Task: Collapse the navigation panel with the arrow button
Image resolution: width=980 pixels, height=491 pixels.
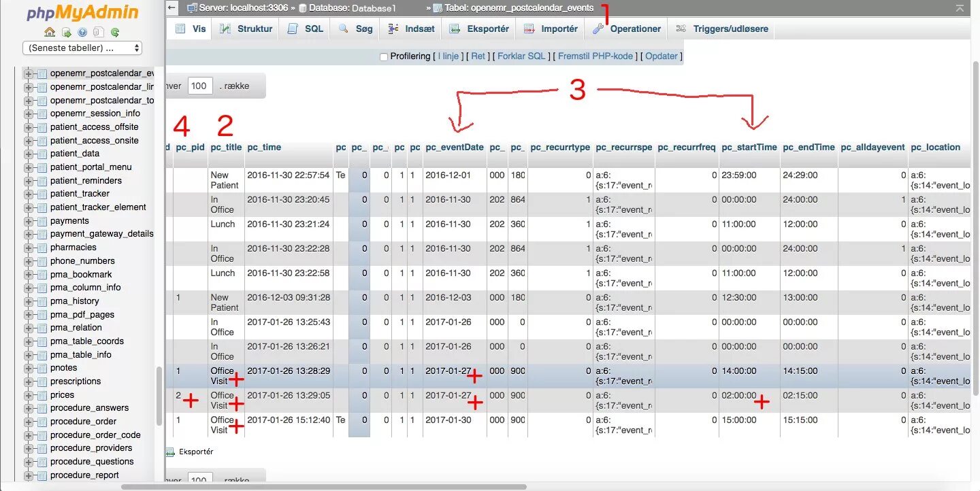Action: point(172,7)
